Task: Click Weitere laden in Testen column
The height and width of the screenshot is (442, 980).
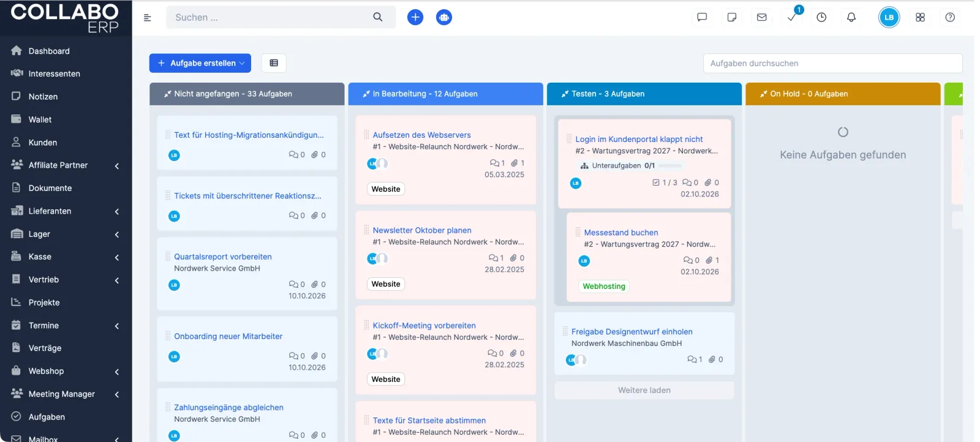Action: pos(644,390)
